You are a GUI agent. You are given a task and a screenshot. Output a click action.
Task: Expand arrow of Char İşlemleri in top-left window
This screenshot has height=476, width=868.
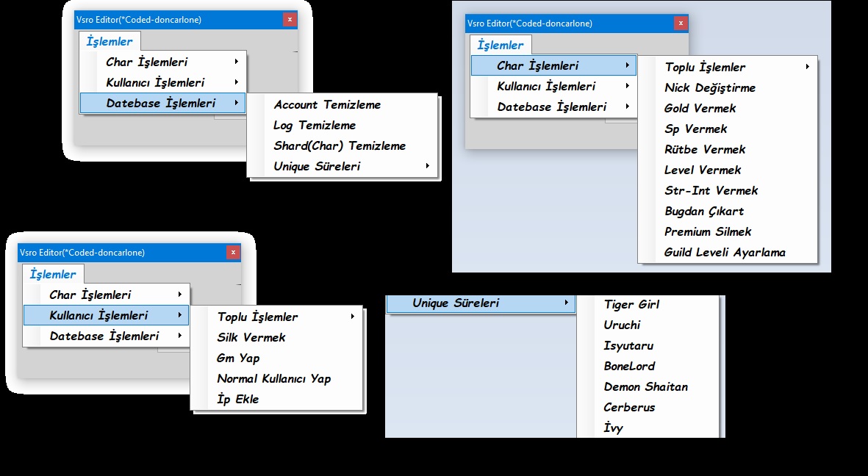click(237, 62)
